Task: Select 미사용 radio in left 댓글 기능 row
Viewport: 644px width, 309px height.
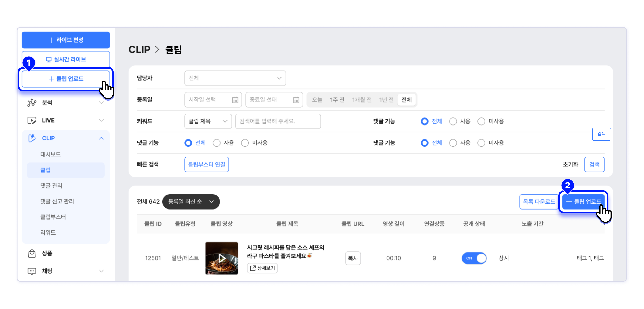Action: tap(245, 143)
